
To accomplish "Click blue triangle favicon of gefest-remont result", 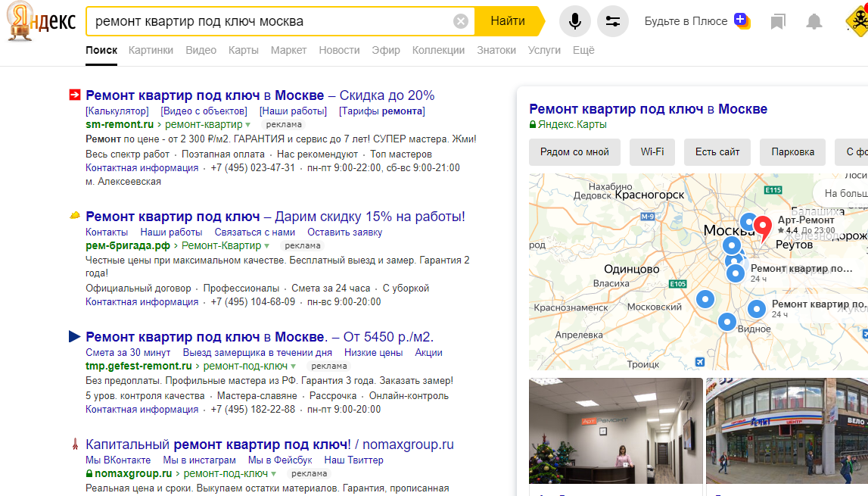I will [75, 336].
